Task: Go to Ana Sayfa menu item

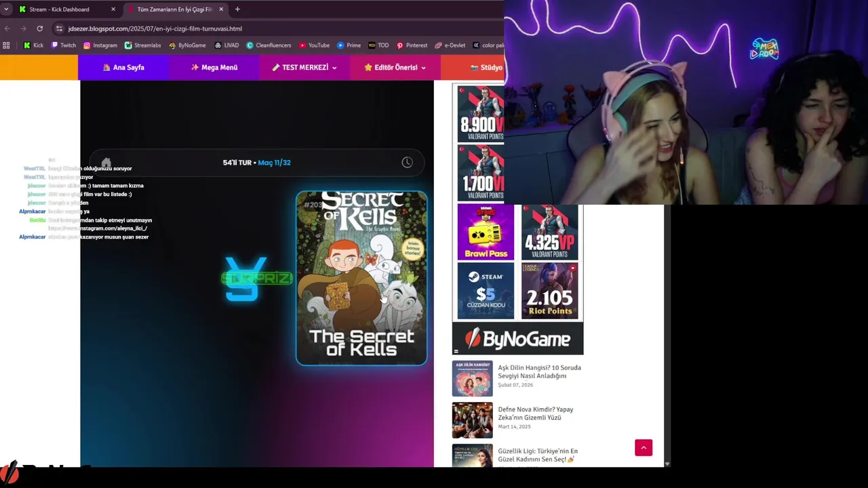Action: (x=123, y=67)
